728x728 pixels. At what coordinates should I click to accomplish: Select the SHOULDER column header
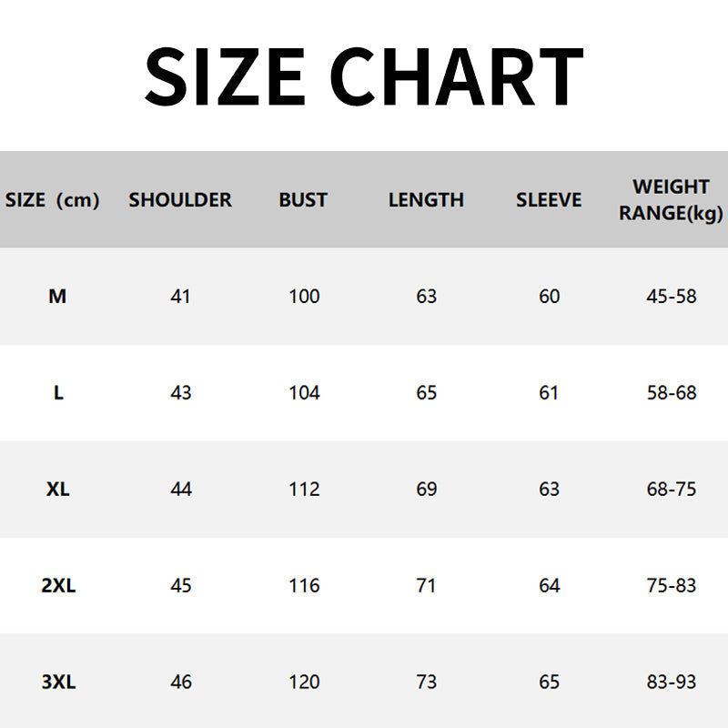coord(180,200)
